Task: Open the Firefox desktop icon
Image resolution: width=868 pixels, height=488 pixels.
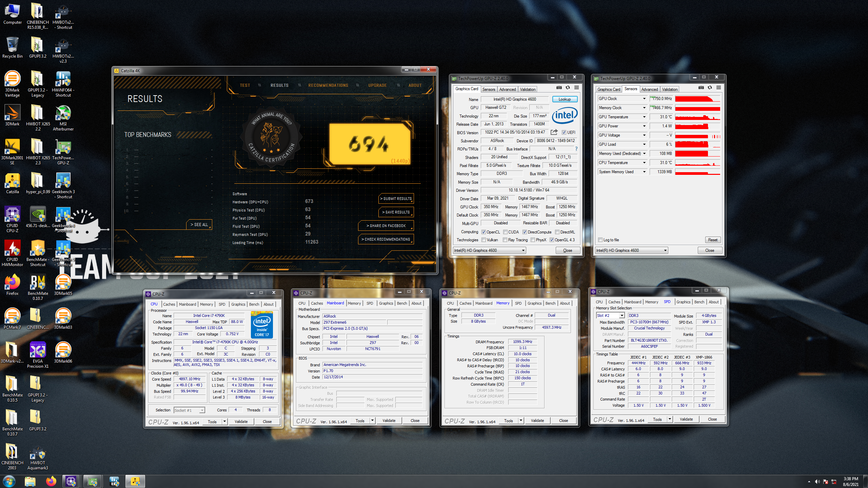Action: pyautogui.click(x=12, y=285)
